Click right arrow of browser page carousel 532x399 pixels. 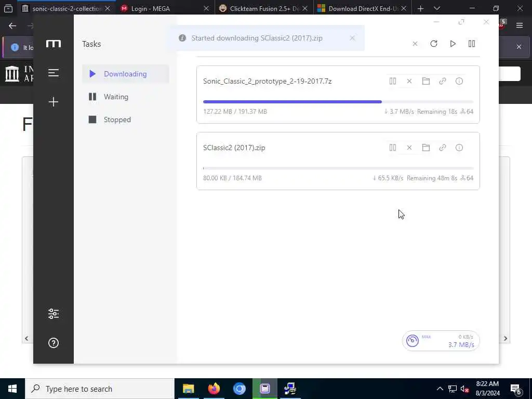505,338
